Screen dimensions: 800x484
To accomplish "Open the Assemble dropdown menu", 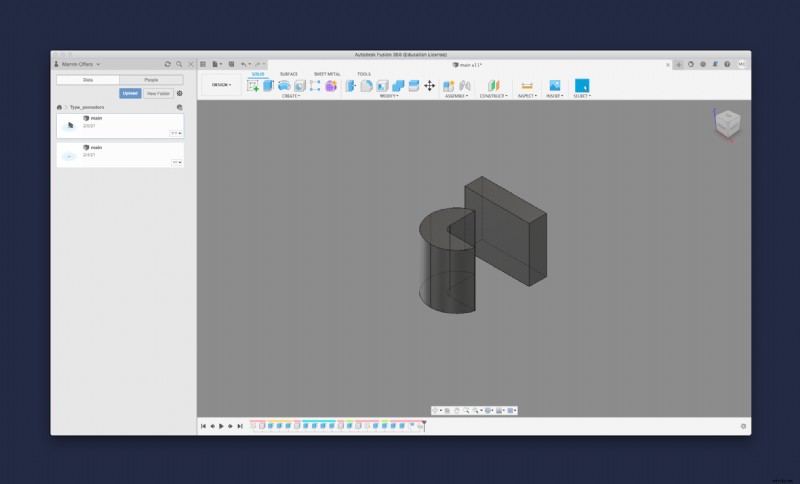I will pos(455,96).
